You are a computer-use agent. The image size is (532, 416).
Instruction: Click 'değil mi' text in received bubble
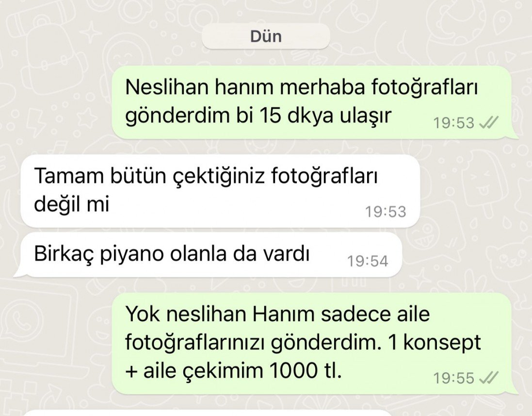point(72,204)
